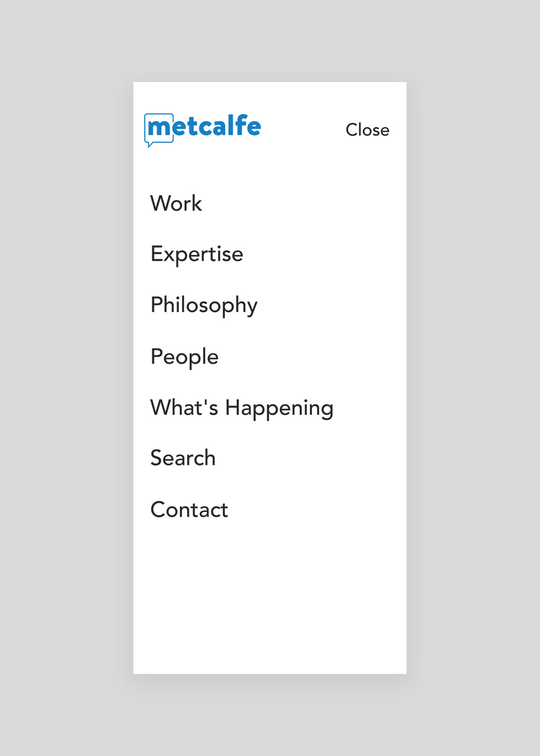Click the Search link
The image size is (540, 756).
pyautogui.click(x=183, y=458)
